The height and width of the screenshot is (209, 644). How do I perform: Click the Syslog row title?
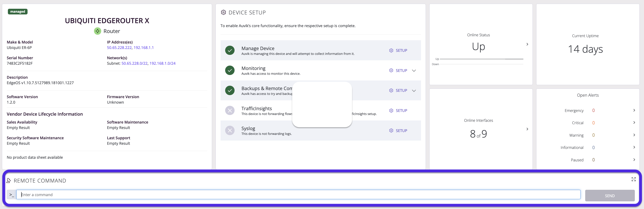tap(248, 128)
